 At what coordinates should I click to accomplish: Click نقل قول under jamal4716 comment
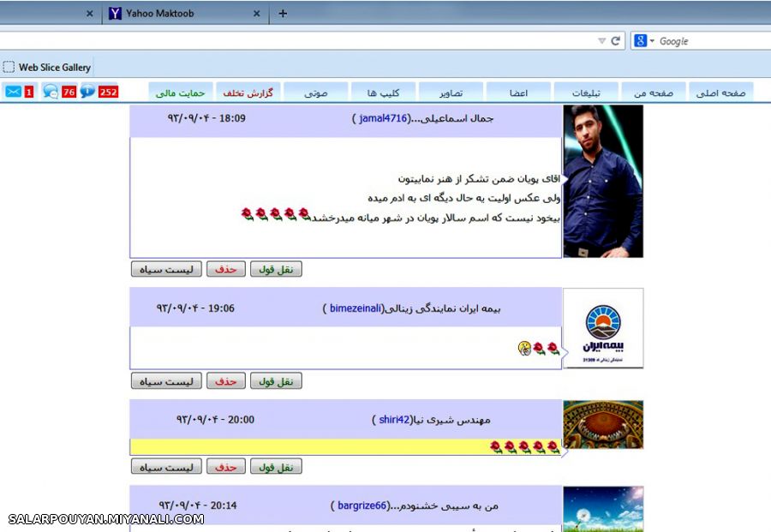[x=276, y=269]
